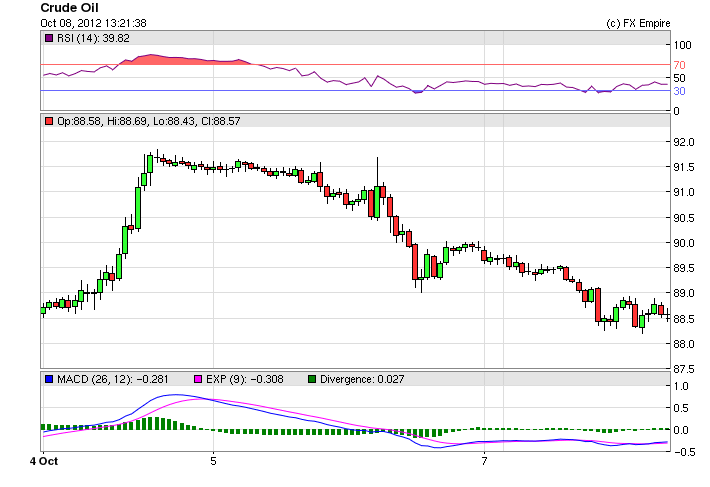710x487 pixels.
Task: Click the MACD axis value '0.0'
Action: pos(681,430)
